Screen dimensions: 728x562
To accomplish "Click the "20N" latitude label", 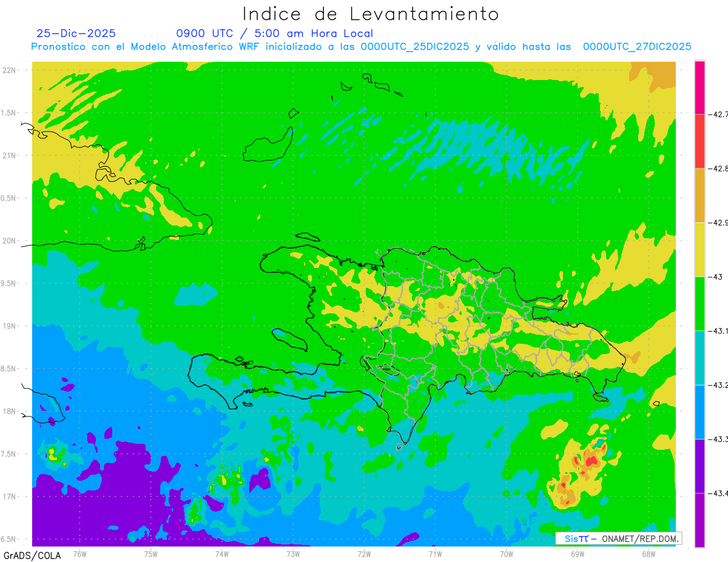I will 10,241.
